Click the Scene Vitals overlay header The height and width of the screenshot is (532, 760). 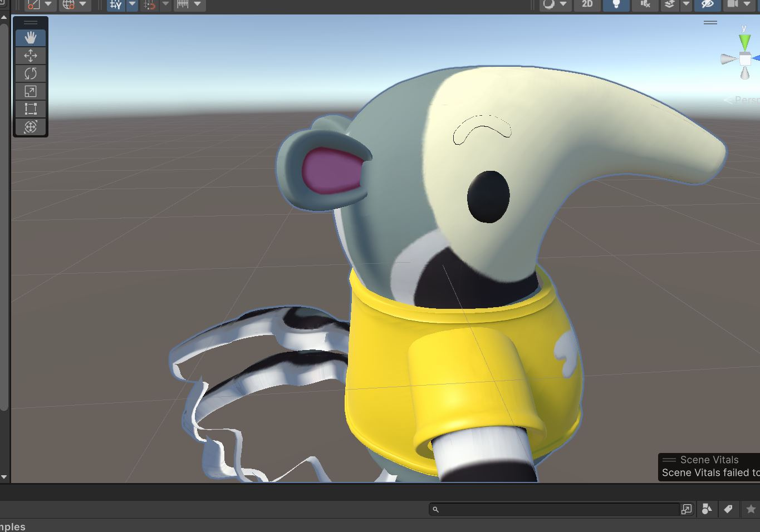[x=709, y=460]
